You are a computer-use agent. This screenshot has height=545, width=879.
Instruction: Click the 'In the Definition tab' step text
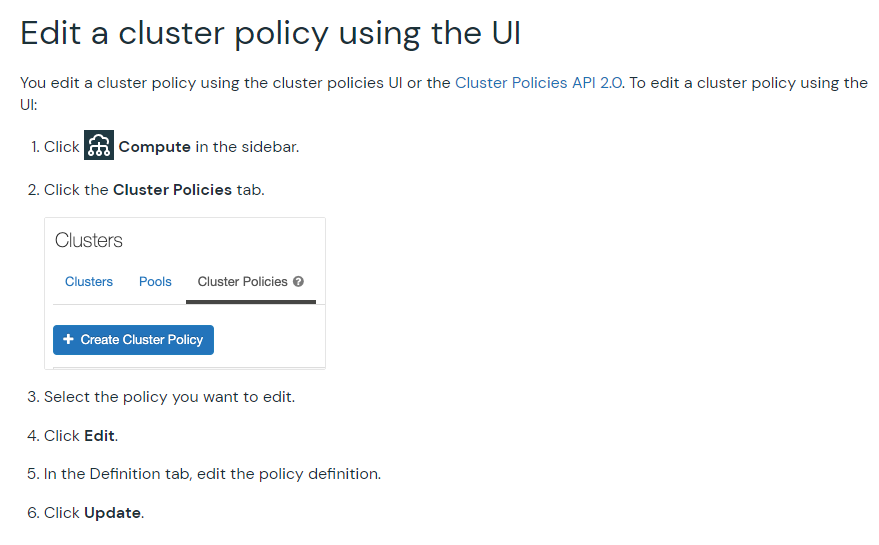click(212, 474)
